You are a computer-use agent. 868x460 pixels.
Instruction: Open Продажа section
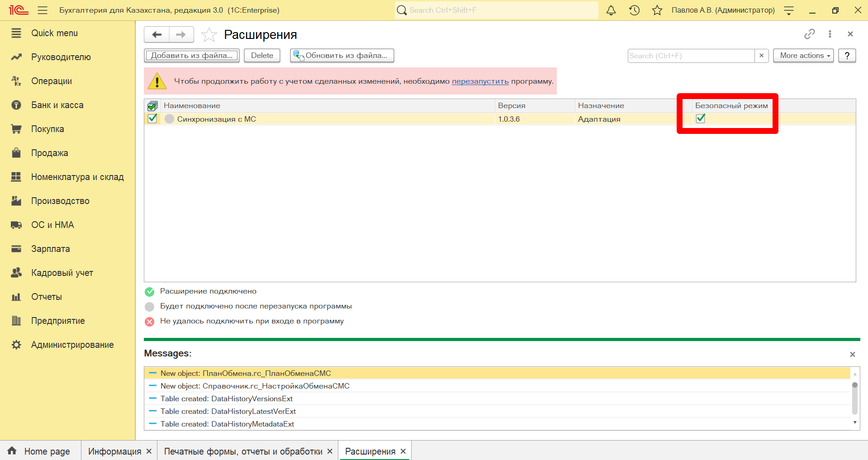click(49, 153)
